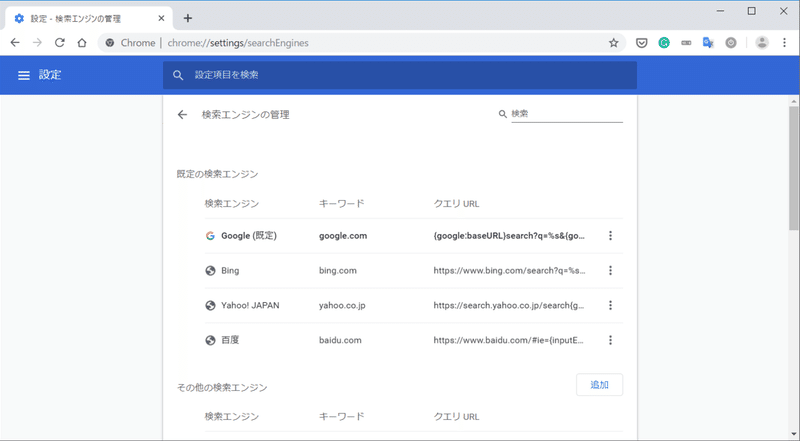Click the browser forward arrow button
The height and width of the screenshot is (441, 800).
pyautogui.click(x=37, y=43)
